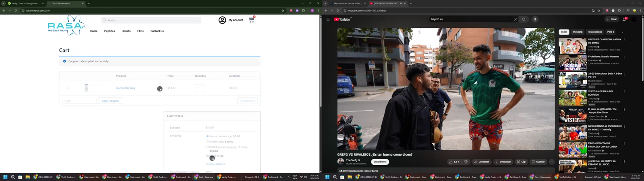
Task: Click the Rasa Research logo
Action: [66, 25]
